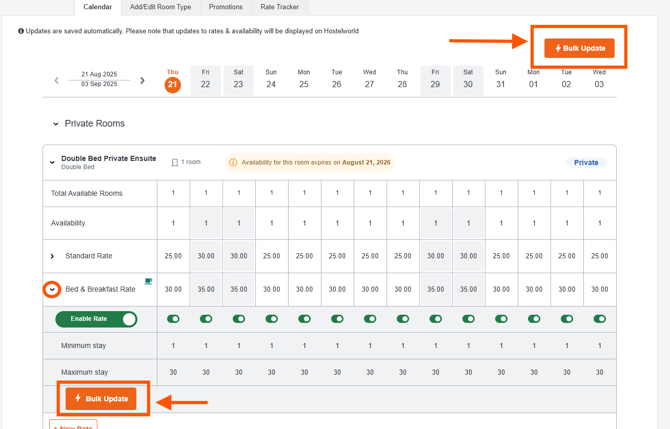Click the availability expiry info icon
Viewport: 670px width, 429px height.
click(233, 162)
